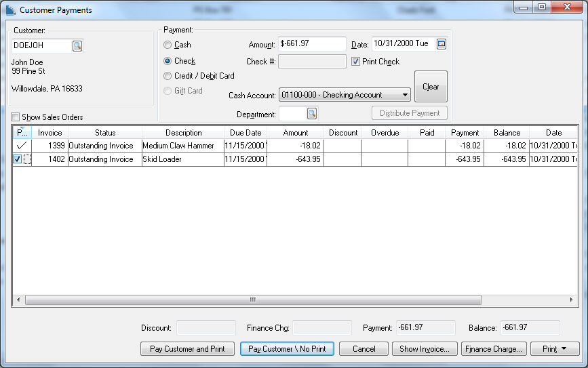588x368 pixels.
Task: Choose Credit / Debit Card payment
Action: 168,76
